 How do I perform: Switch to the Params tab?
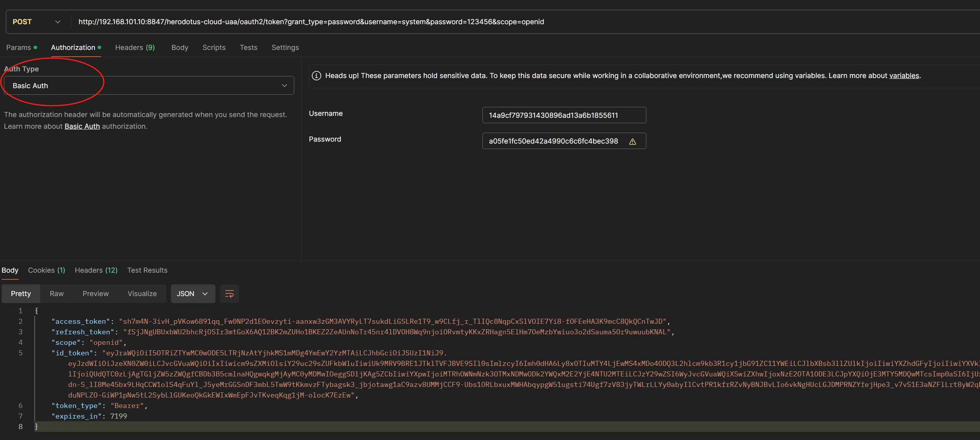(x=18, y=48)
